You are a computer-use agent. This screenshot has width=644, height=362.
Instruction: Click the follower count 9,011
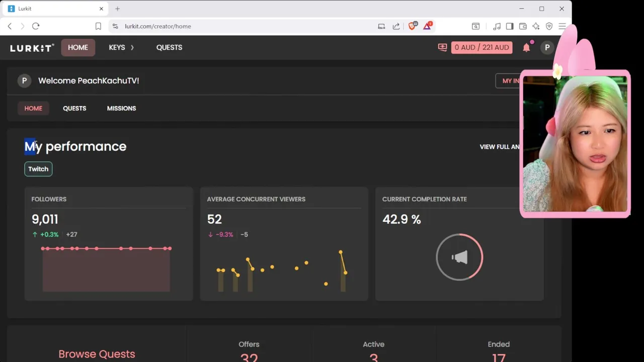coord(45,219)
